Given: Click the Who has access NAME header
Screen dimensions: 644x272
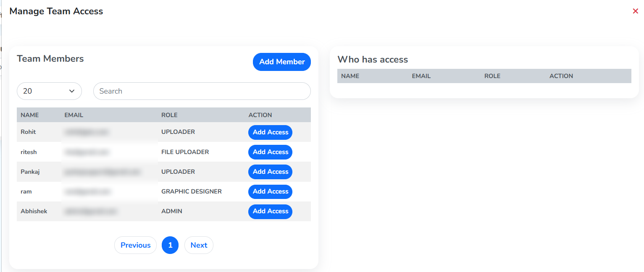Looking at the screenshot, I should tap(350, 76).
